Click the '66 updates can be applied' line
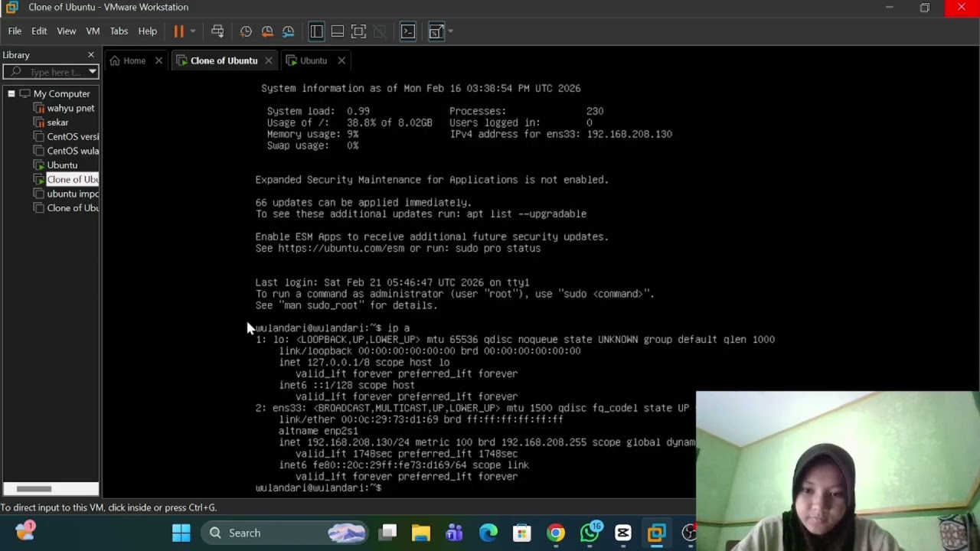 tap(363, 202)
